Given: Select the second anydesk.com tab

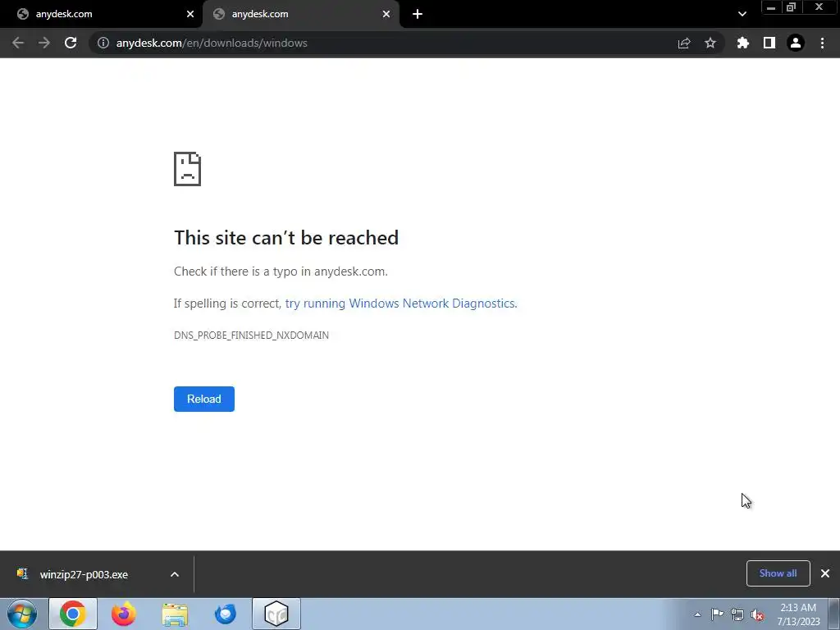Looking at the screenshot, I should pyautogui.click(x=300, y=15).
